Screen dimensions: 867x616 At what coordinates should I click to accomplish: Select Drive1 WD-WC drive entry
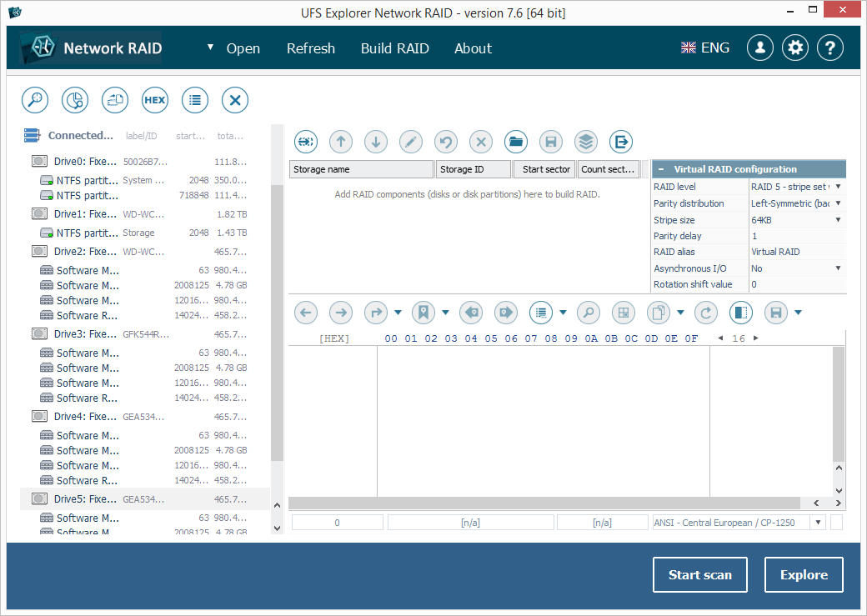pos(145,214)
